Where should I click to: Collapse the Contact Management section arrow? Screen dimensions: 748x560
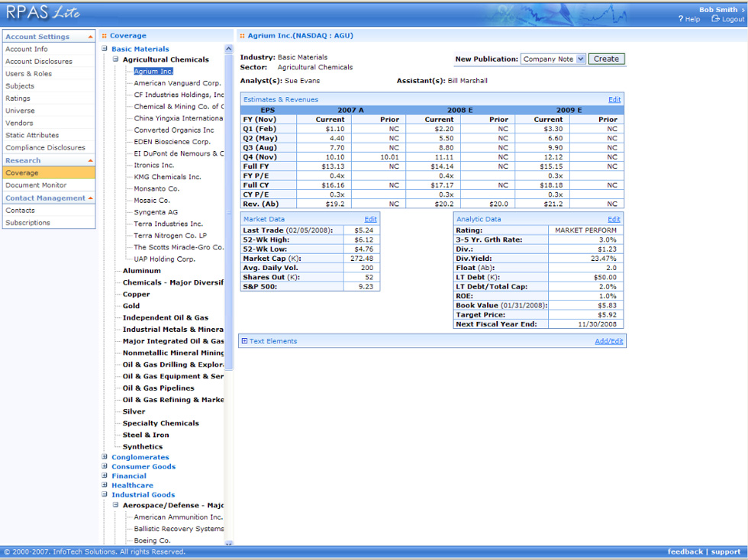90,198
